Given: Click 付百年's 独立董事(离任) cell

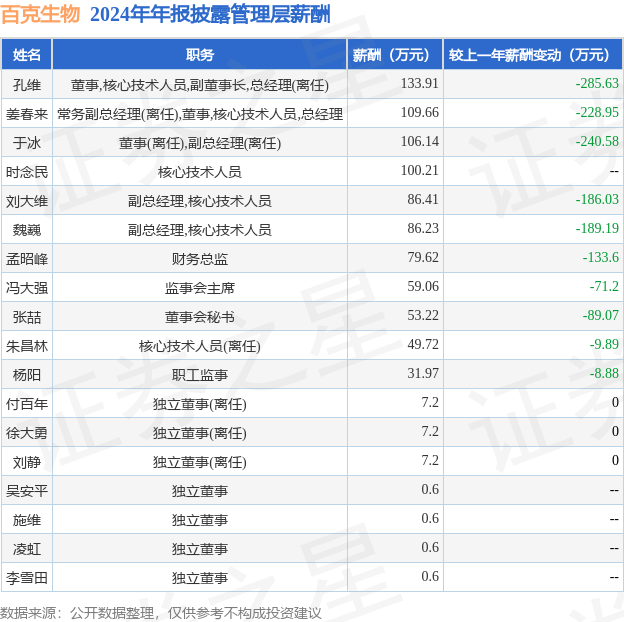Looking at the screenshot, I should point(200,404).
